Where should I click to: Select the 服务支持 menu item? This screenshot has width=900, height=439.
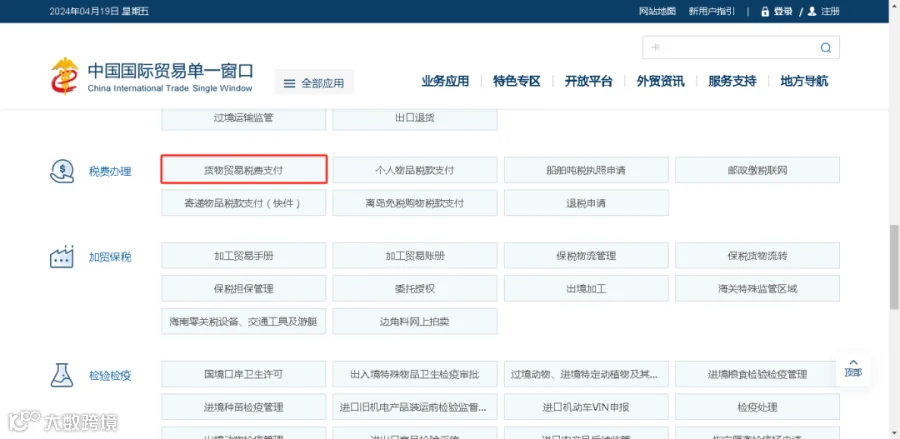click(x=732, y=81)
